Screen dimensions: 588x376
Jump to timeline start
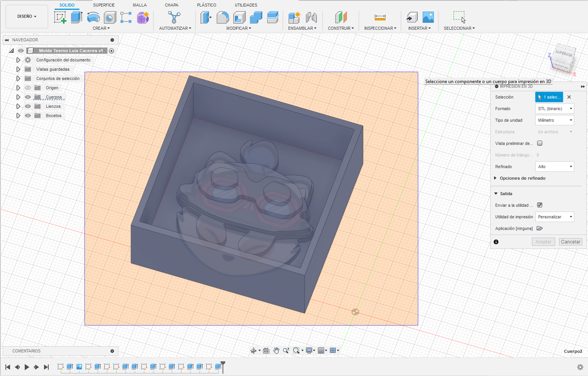point(8,367)
